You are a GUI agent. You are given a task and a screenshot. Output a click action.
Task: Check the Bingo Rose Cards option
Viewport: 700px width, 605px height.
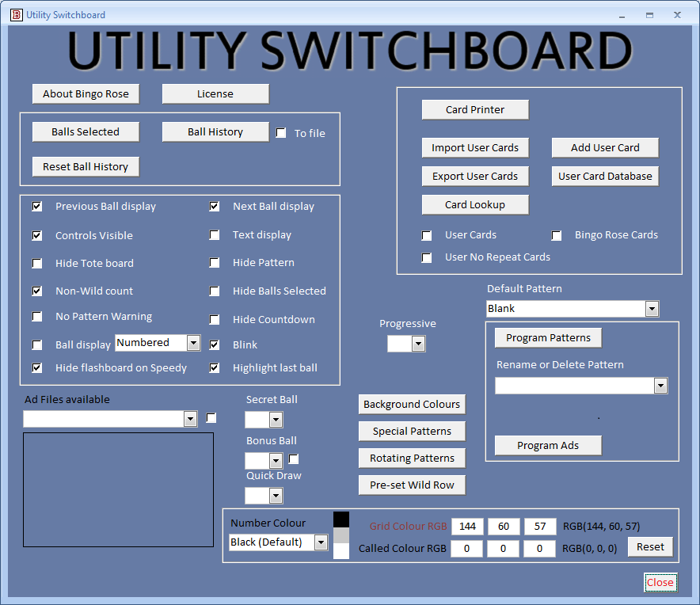click(x=556, y=235)
